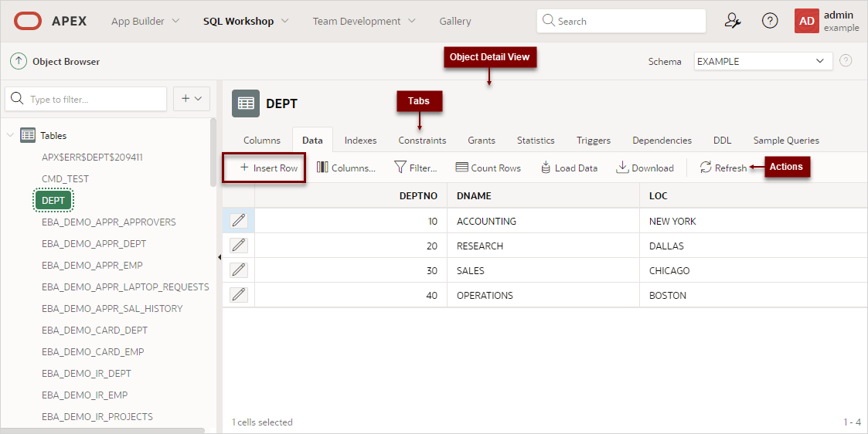Screen dimensions: 868x434
Task: Click the Object Browser up-arrow icon
Action: click(19, 61)
